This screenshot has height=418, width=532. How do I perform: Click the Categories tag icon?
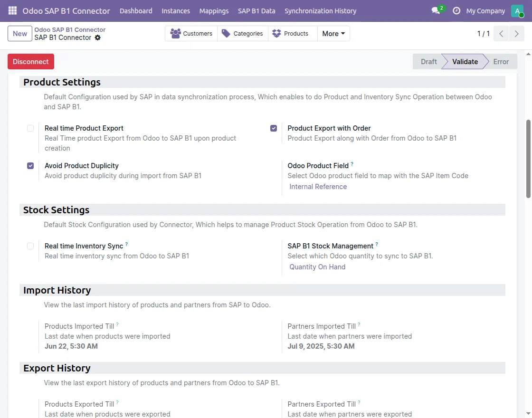pyautogui.click(x=226, y=33)
